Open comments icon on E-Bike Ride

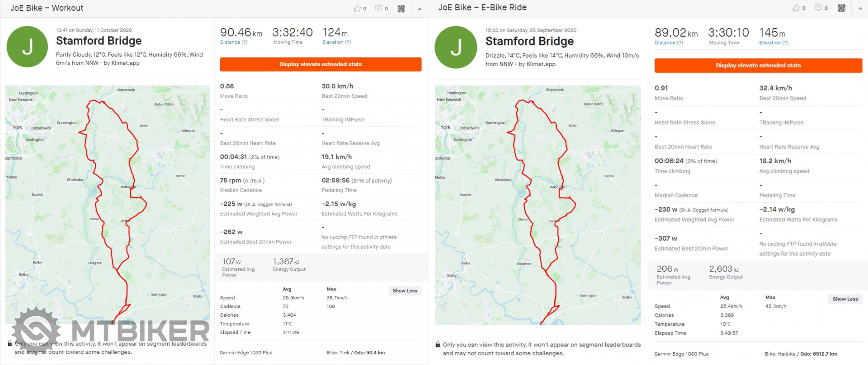[818, 8]
